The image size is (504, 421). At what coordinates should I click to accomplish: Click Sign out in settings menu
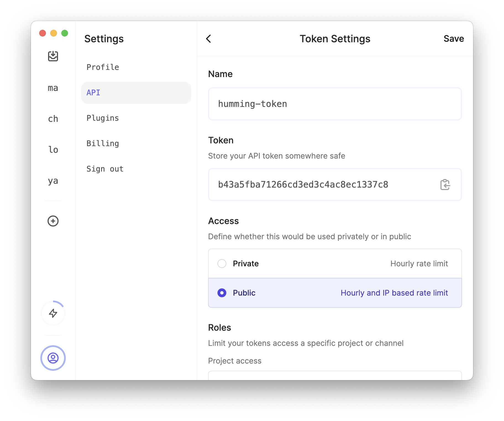point(105,169)
